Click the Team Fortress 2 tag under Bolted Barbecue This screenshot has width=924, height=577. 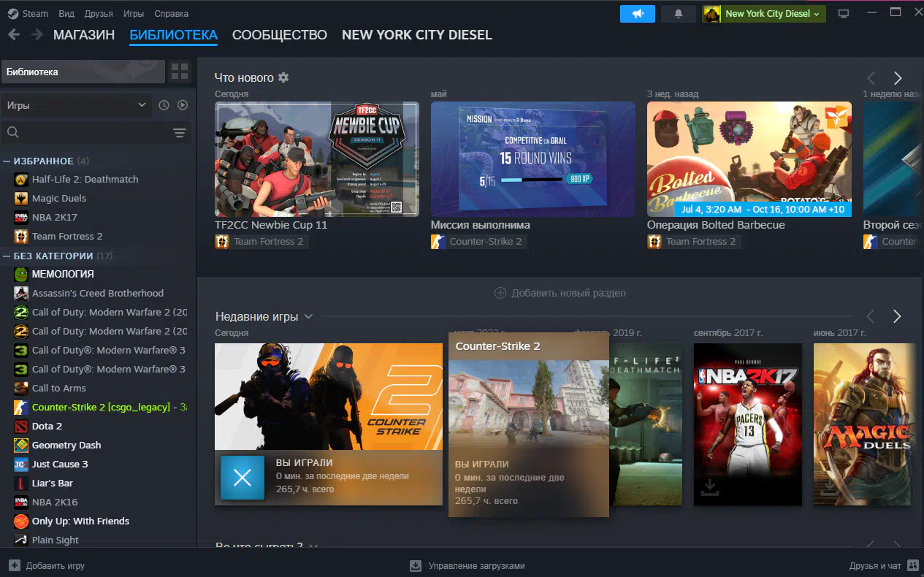pyautogui.click(x=693, y=242)
